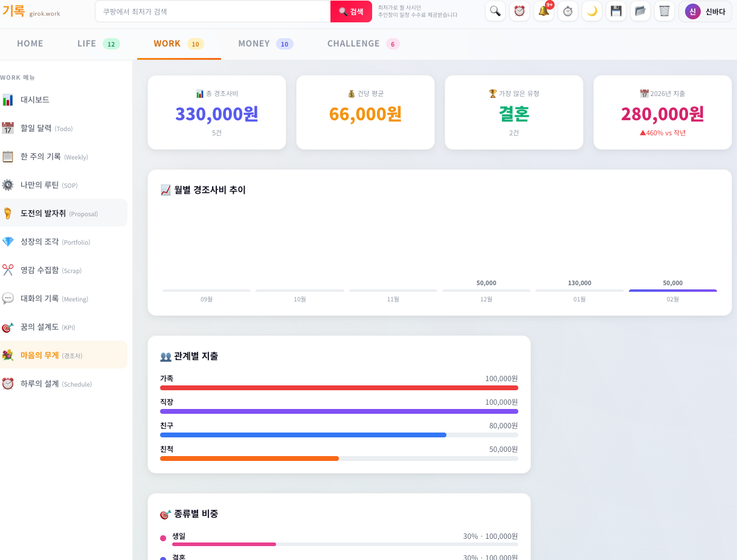Open 대화의 기록 (Meeting) speech bubble icon
737x560 pixels.
[x=8, y=298]
